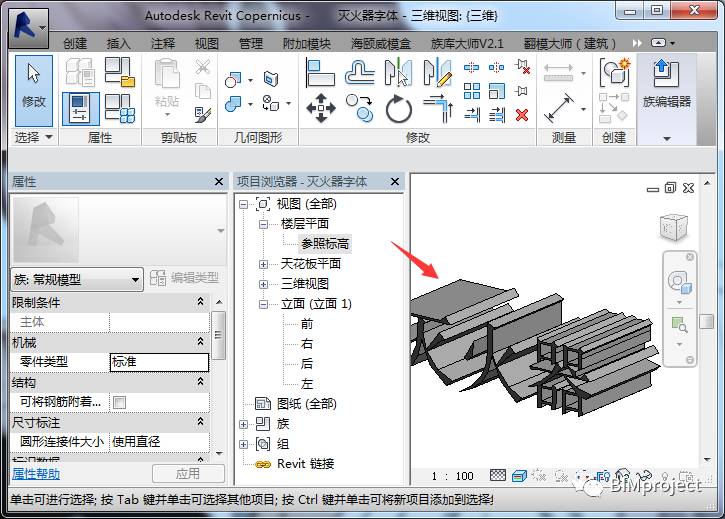Open the 属性帮助 link
Screen dimensions: 725x519
(36, 474)
